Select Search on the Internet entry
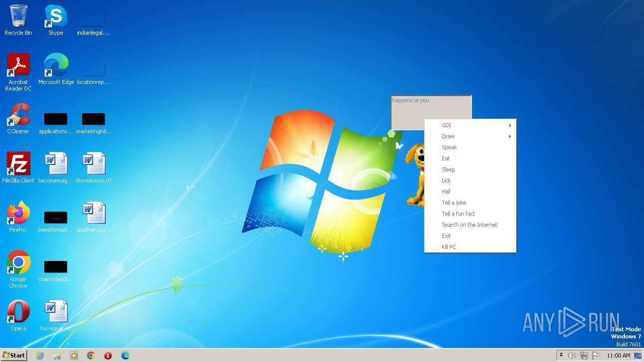Image resolution: width=644 pixels, height=362 pixels. coord(470,225)
